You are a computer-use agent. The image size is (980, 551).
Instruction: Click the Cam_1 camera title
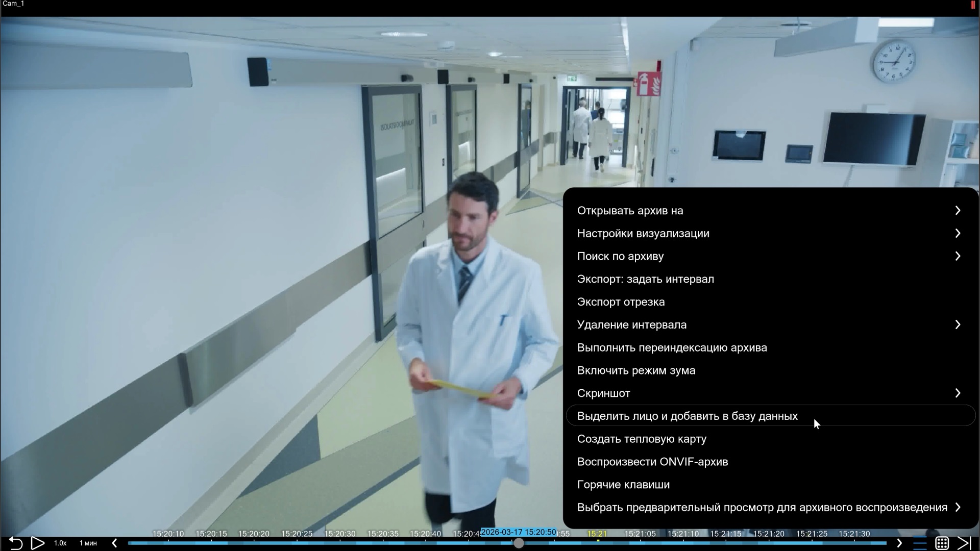pyautogui.click(x=13, y=4)
